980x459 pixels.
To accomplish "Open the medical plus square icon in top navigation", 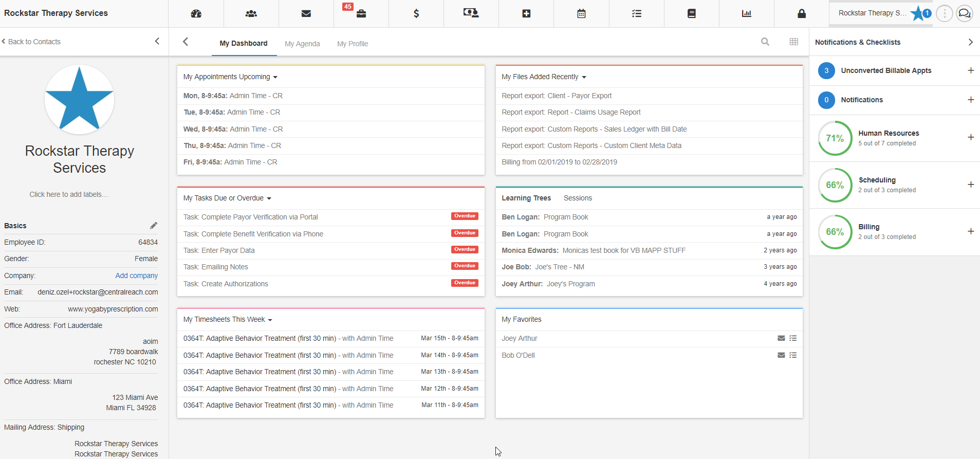I will click(x=526, y=13).
